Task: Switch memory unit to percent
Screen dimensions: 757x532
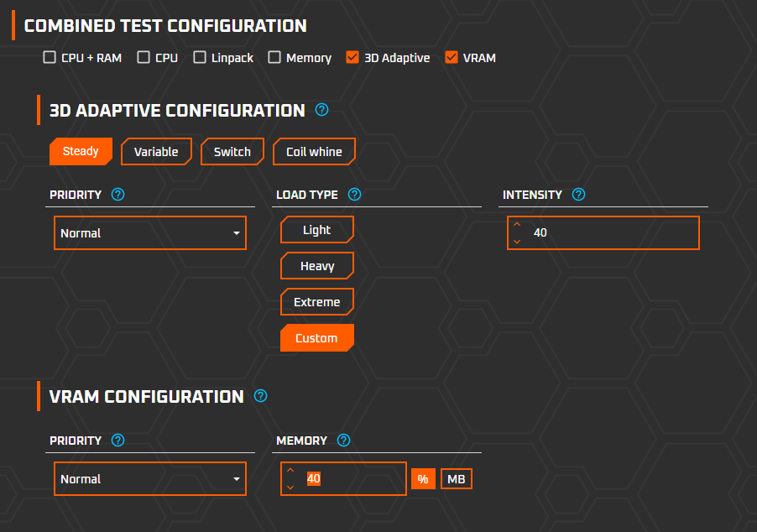Action: pyautogui.click(x=423, y=479)
